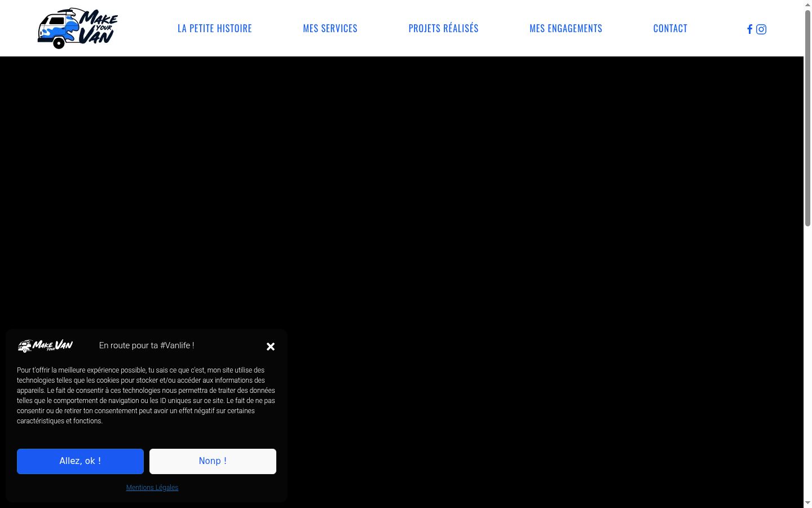
Task: Click the scrollbar down arrow
Action: (807, 503)
